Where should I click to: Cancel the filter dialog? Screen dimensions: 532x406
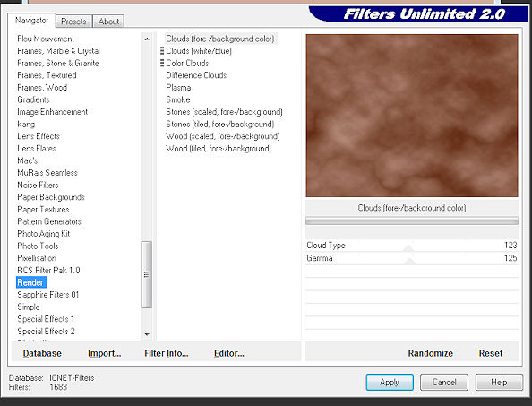(444, 382)
